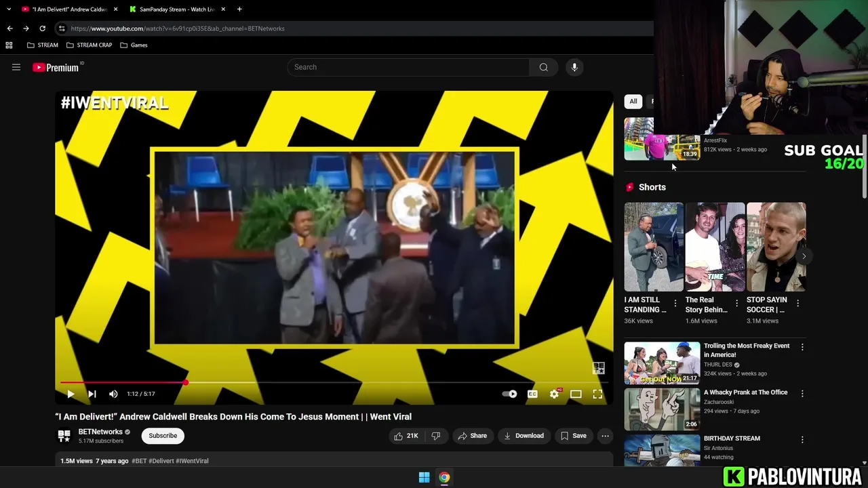Click the search magnifier button

tap(543, 67)
